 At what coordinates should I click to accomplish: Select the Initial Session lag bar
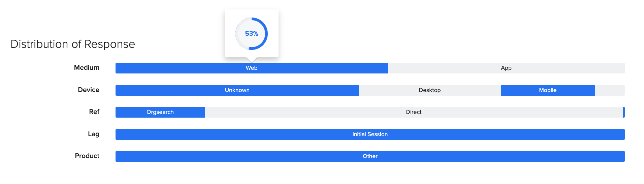click(x=370, y=134)
